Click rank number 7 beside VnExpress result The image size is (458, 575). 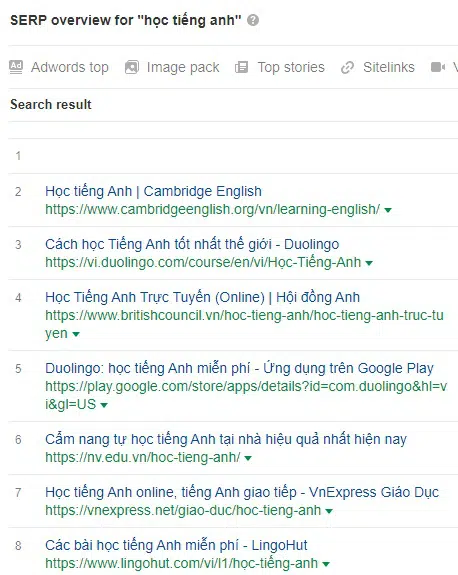click(x=18, y=492)
